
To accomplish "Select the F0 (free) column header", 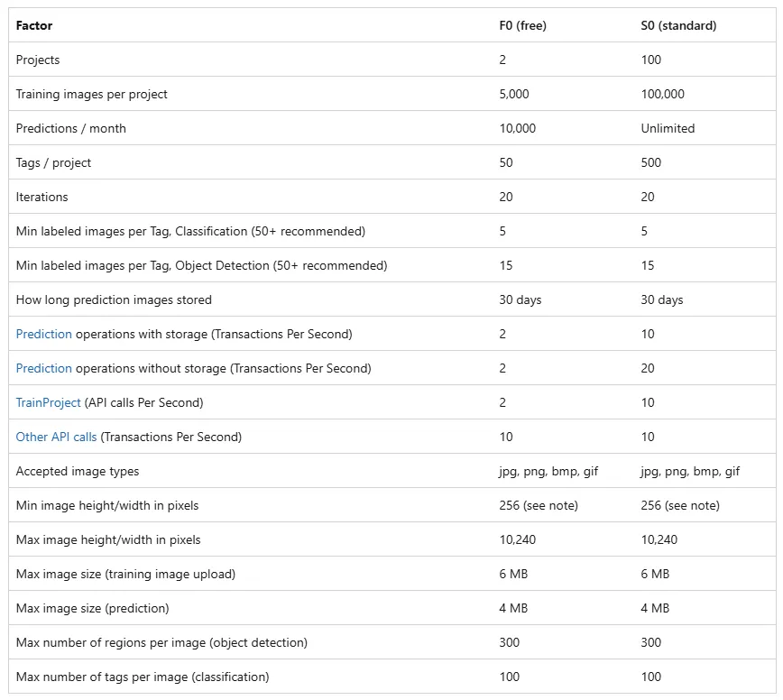I will pos(522,25).
